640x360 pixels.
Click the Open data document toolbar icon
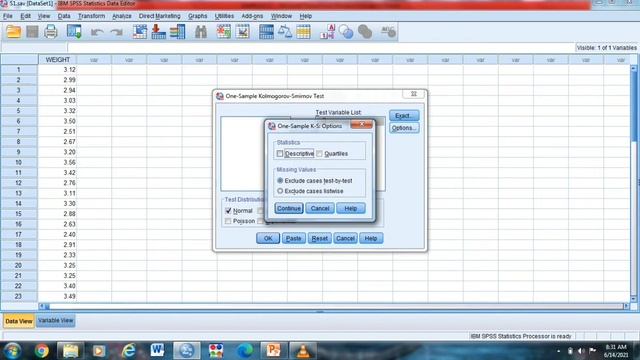tap(13, 32)
